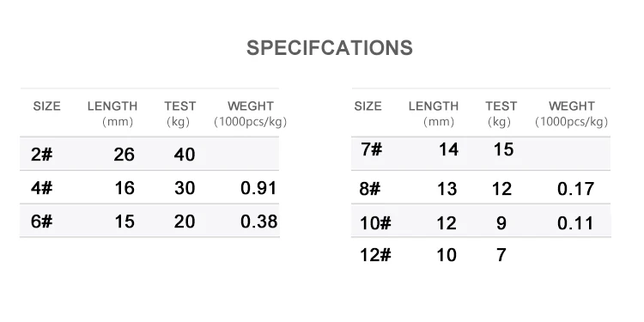The width and height of the screenshot is (644, 322).
Task: Click the 0.91 weight value
Action: 258,188
